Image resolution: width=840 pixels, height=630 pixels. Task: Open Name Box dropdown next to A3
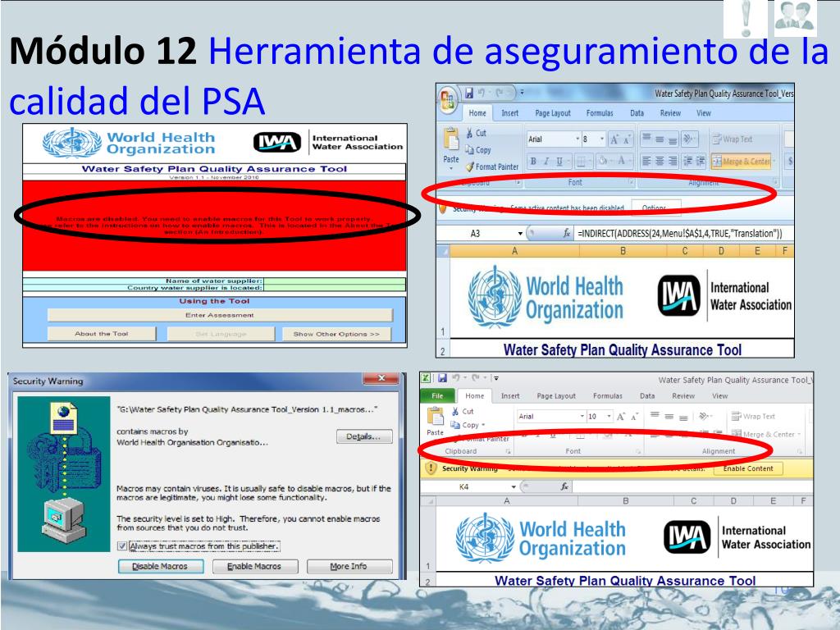click(x=519, y=234)
